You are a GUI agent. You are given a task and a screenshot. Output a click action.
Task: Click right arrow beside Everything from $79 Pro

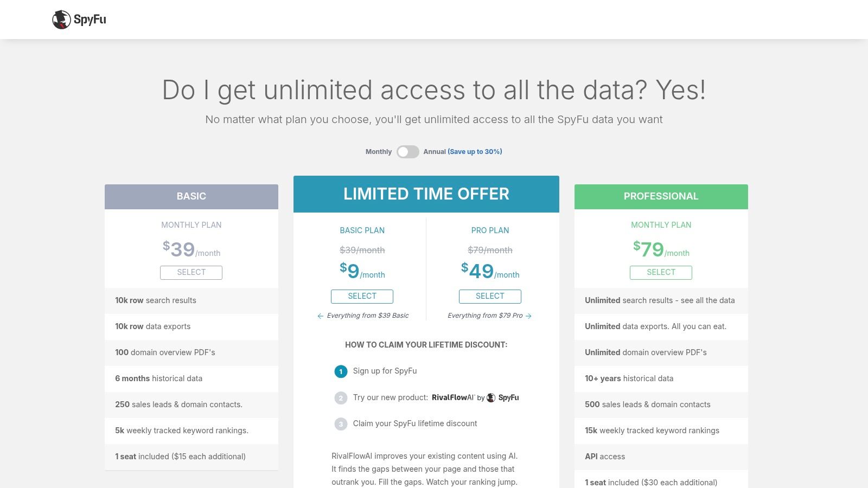(x=529, y=316)
